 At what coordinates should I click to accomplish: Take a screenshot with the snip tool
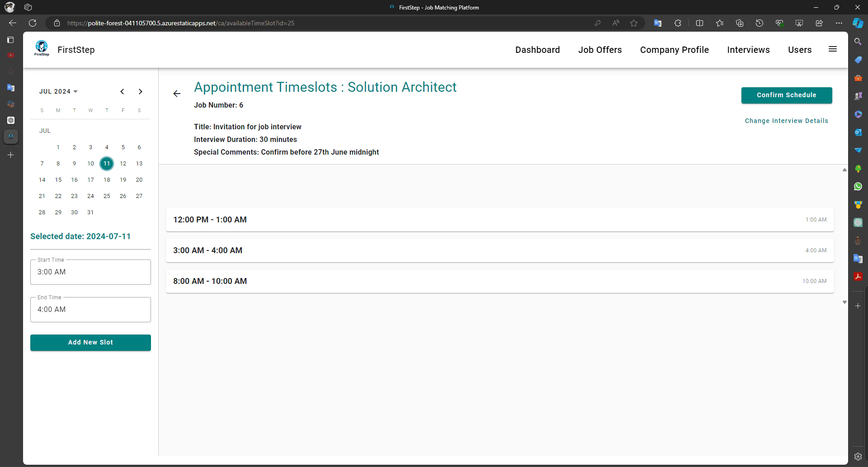(x=799, y=23)
